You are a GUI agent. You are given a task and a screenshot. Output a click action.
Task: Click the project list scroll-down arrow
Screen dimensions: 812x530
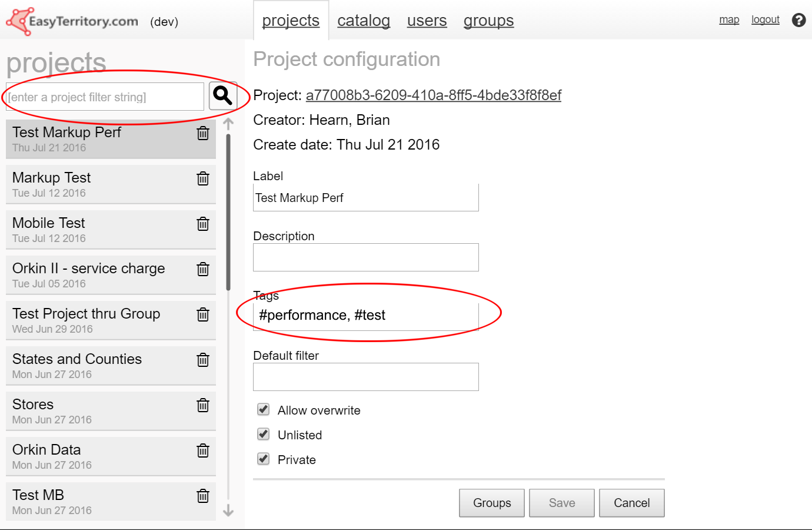point(228,511)
